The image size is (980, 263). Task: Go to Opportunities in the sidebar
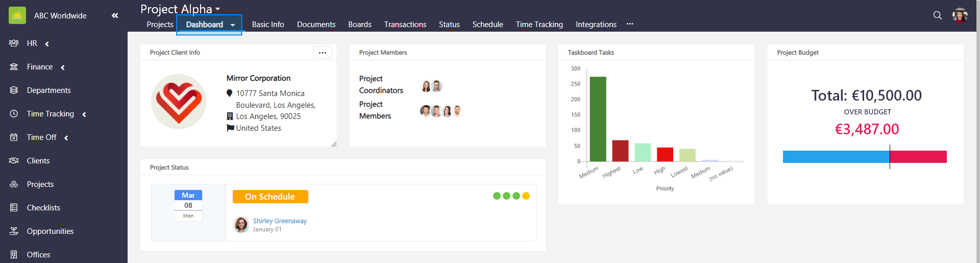click(50, 231)
